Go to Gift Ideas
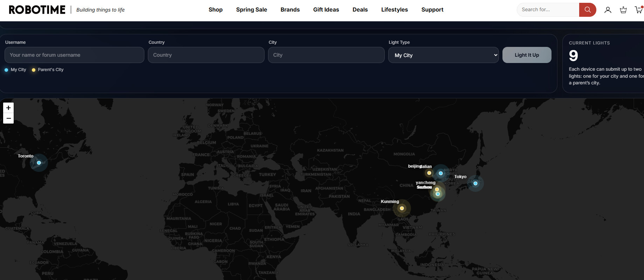Viewport: 644px width, 280px height. click(x=326, y=10)
